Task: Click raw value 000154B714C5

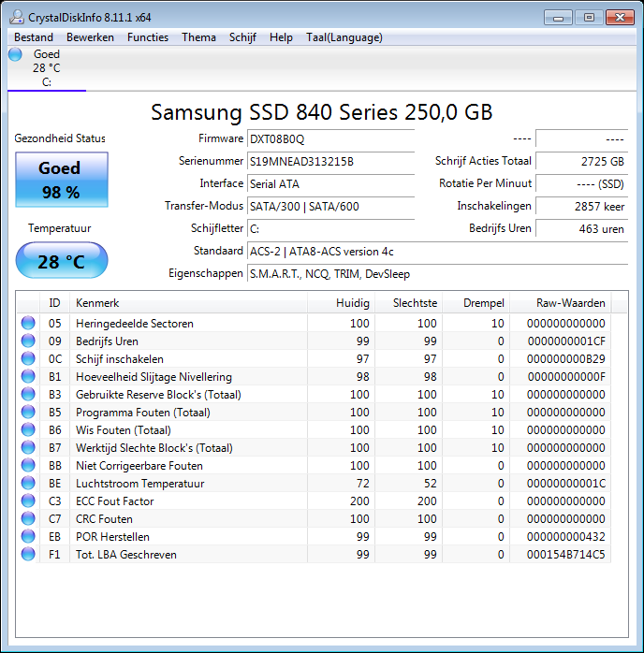Action: pos(566,555)
